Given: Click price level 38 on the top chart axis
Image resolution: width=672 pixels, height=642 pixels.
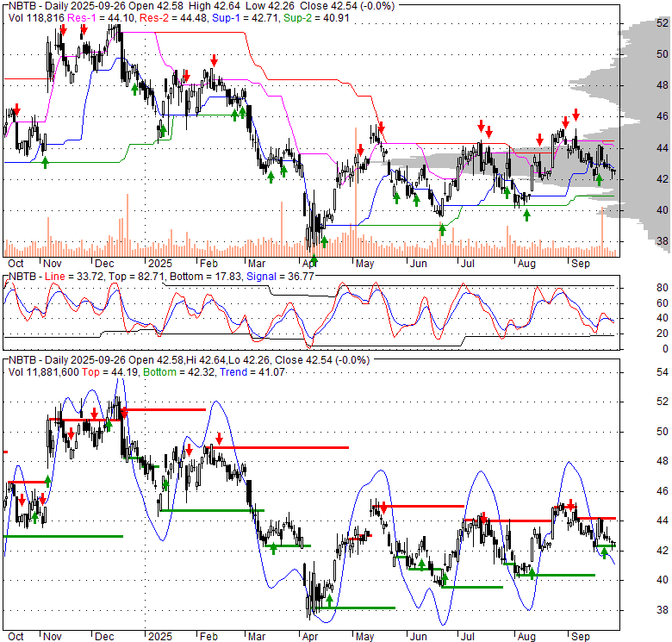Looking at the screenshot, I should click(663, 241).
